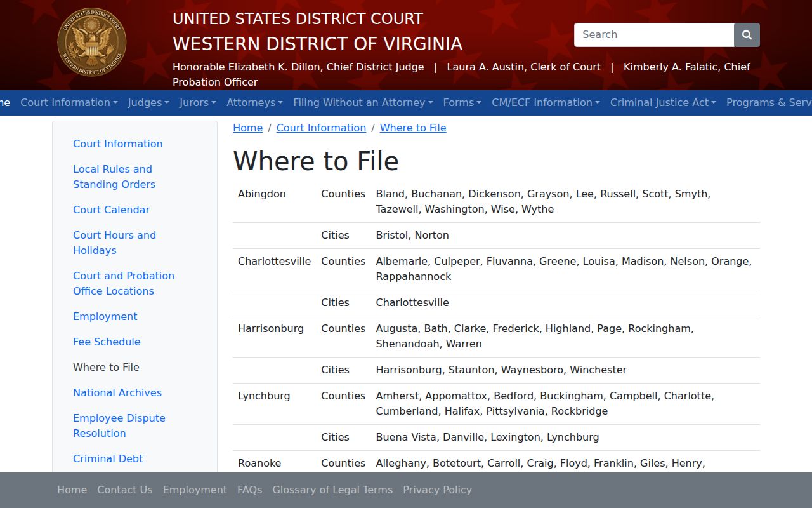Expand Filing Without an Attorney menu

pos(363,102)
